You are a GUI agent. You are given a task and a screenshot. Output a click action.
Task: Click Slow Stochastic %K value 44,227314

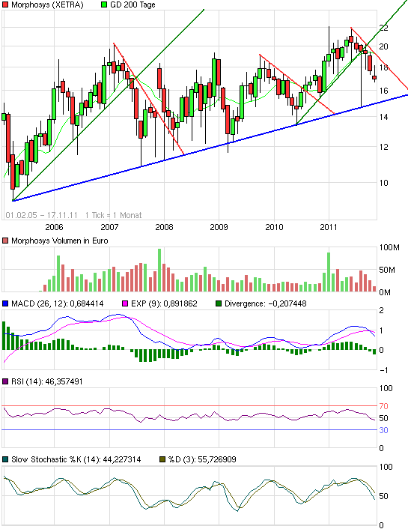point(122,460)
